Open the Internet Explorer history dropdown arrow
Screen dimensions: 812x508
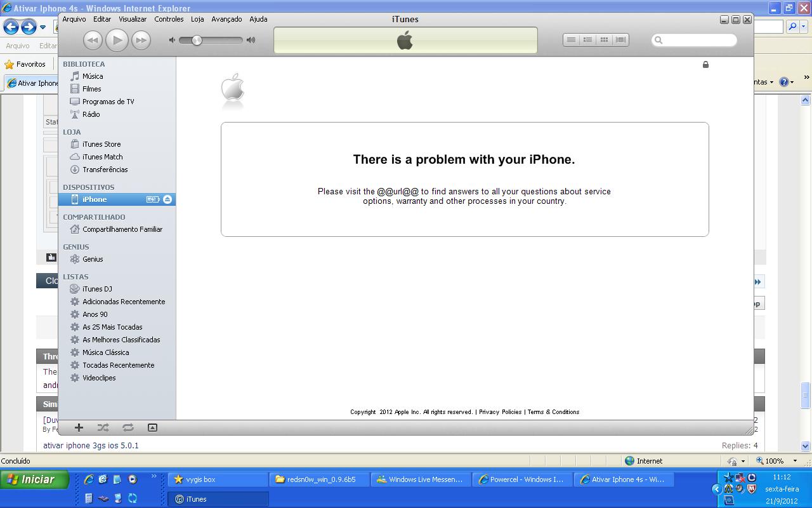[x=43, y=27]
